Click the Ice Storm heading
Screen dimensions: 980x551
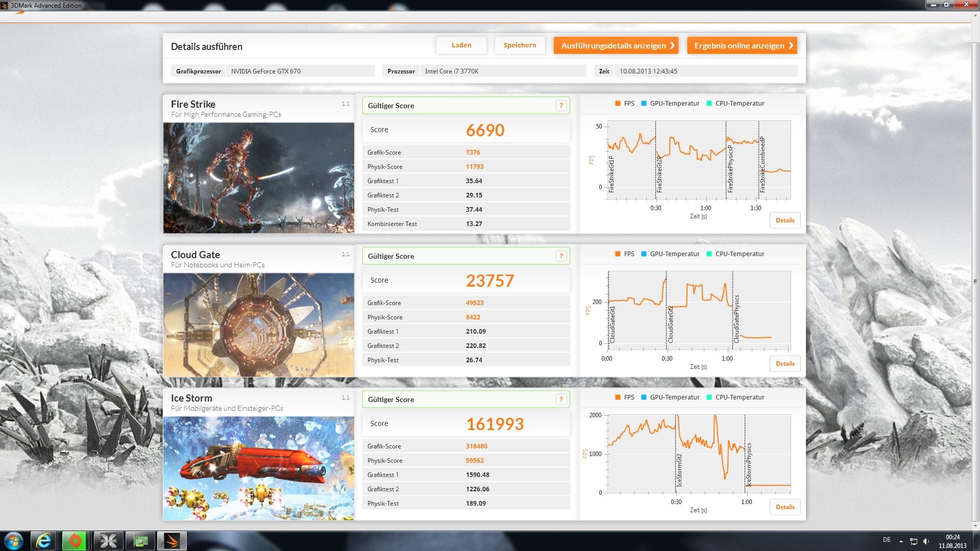click(x=191, y=398)
